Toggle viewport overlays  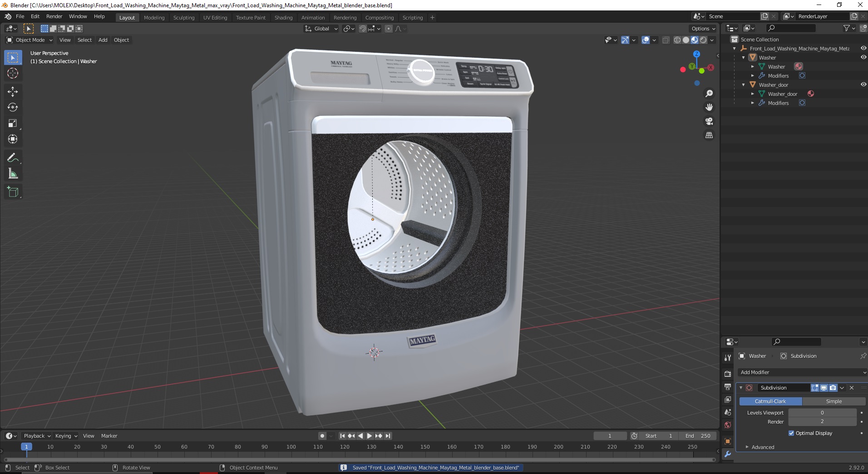click(x=646, y=40)
